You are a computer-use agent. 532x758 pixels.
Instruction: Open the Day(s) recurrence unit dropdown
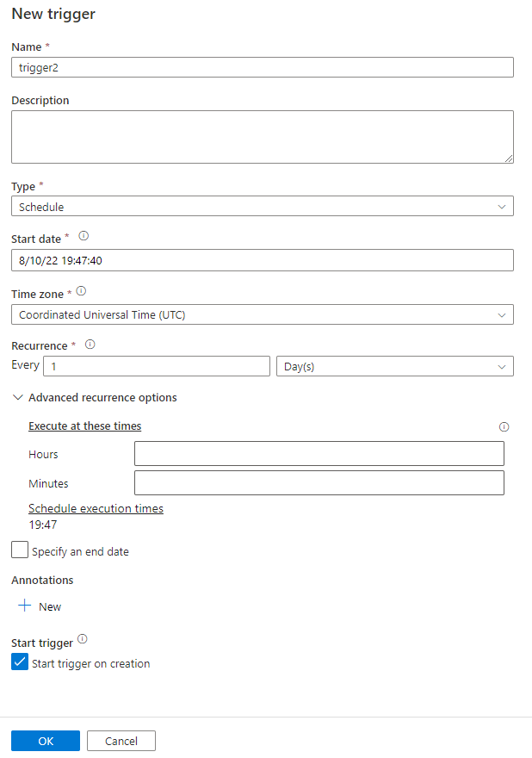pyautogui.click(x=395, y=366)
